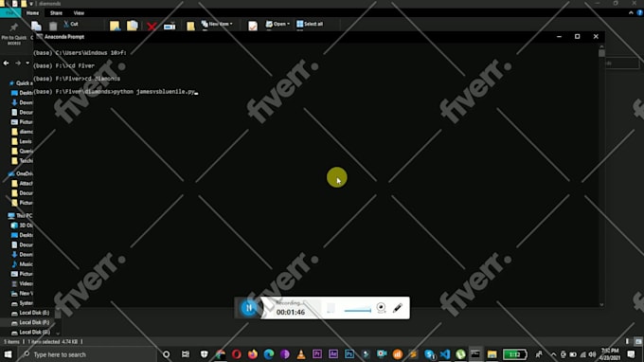Open the notification center icon
Image resolution: width=644 pixels, height=362 pixels.
coord(631,354)
